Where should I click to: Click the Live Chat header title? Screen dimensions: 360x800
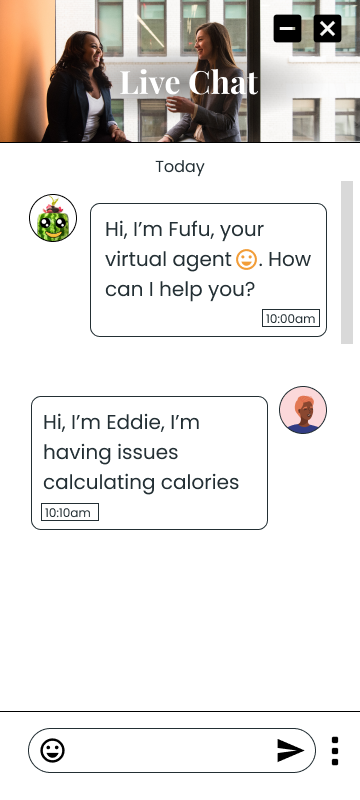click(189, 83)
